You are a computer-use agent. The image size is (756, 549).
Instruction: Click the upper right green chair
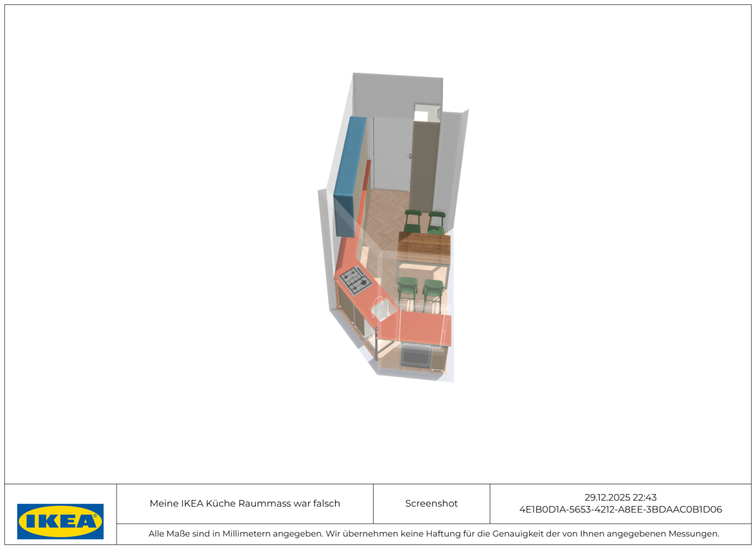(436, 222)
